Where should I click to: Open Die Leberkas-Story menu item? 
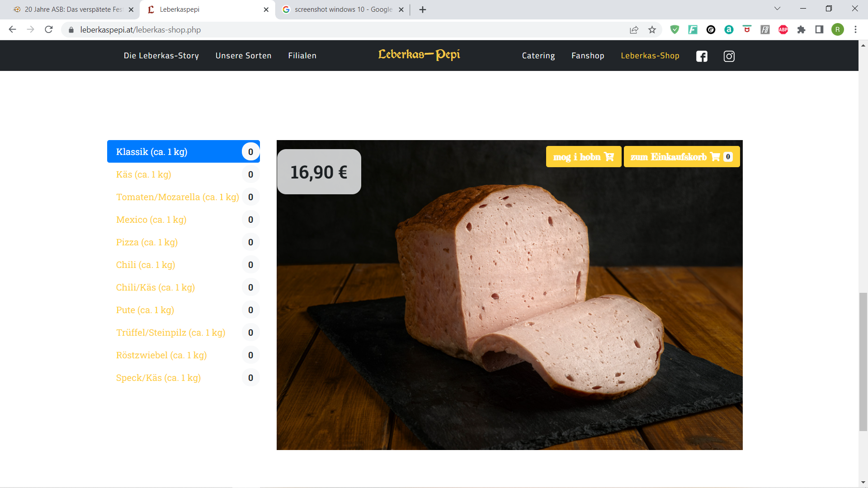(x=161, y=56)
